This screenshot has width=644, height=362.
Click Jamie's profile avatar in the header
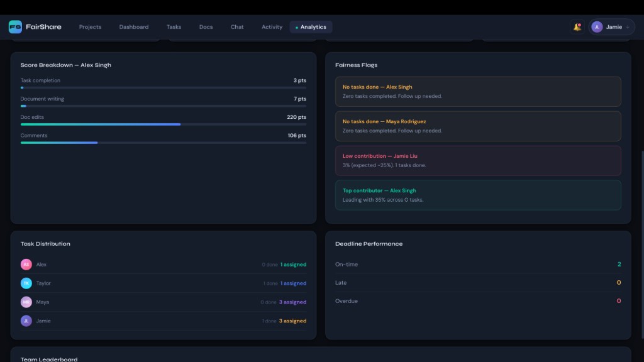point(598,26)
